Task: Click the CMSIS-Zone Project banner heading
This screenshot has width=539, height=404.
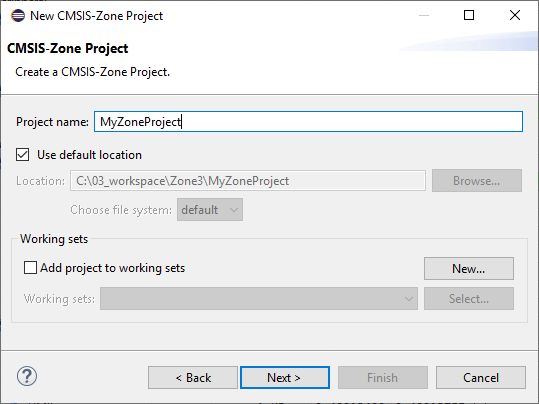Action: 67,48
